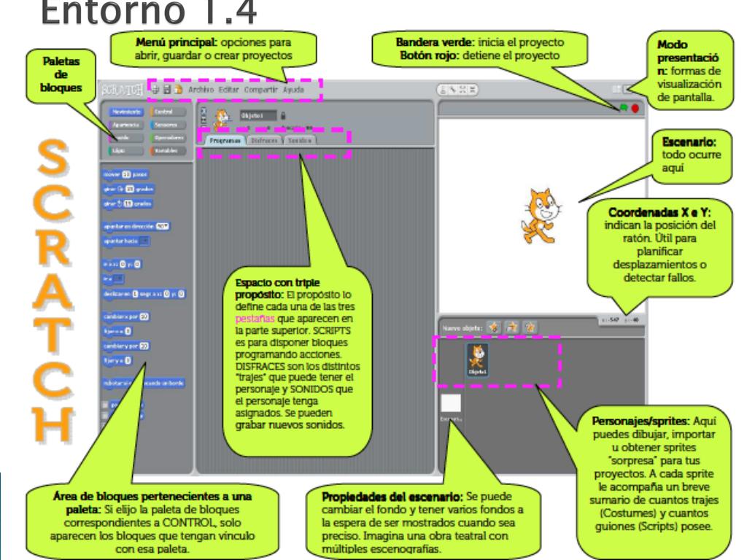Click the surprise sprite button
The height and width of the screenshot is (560, 747).
click(x=530, y=327)
